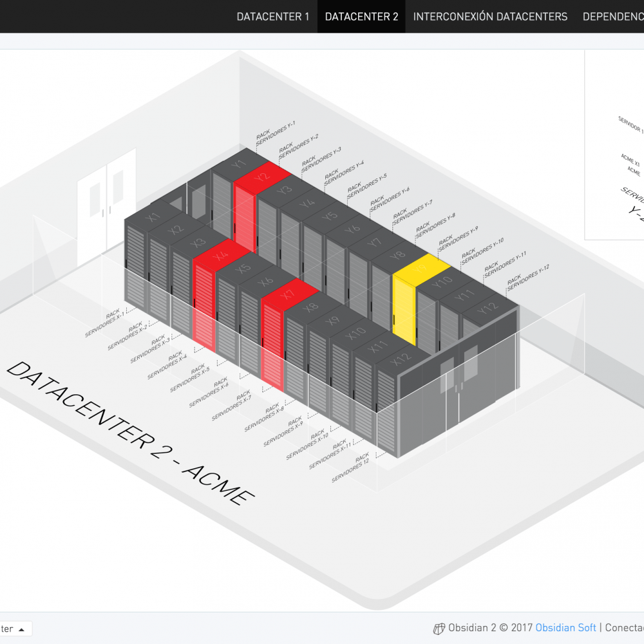Expand the bottom-left dropdown with up arrow
644x644 pixels.
[15, 629]
